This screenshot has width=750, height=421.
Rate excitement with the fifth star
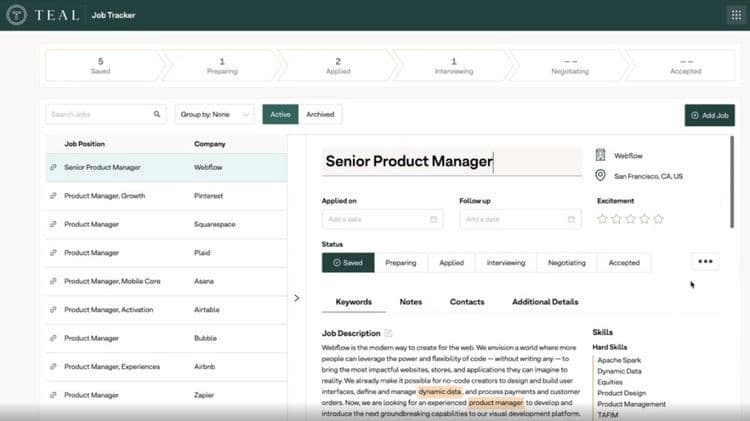[658, 219]
